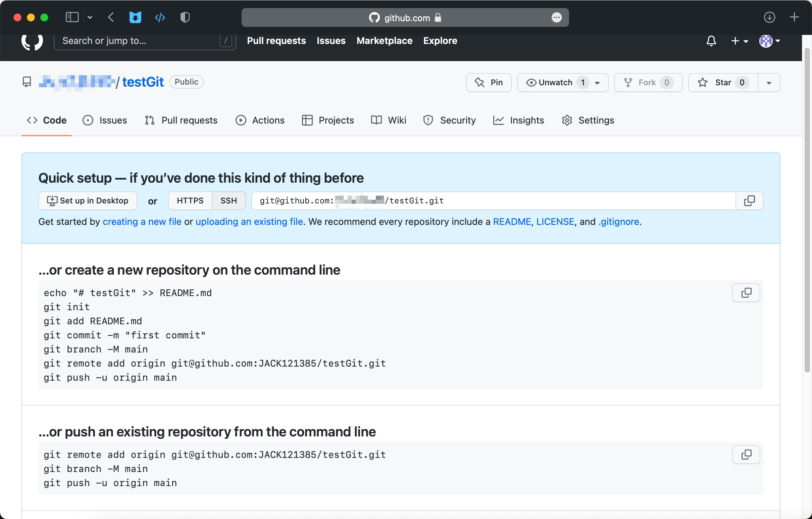This screenshot has width=812, height=519.
Task: Copy the clone URL to clipboard
Action: (749, 201)
